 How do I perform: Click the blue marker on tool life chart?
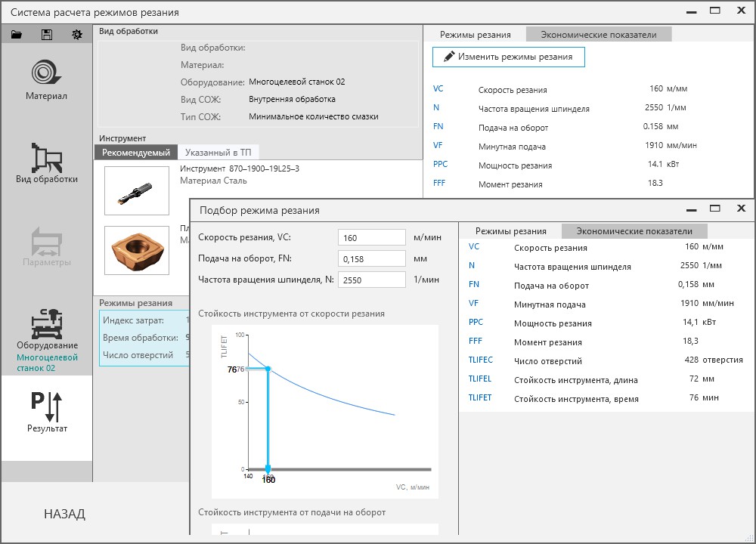pos(268,369)
